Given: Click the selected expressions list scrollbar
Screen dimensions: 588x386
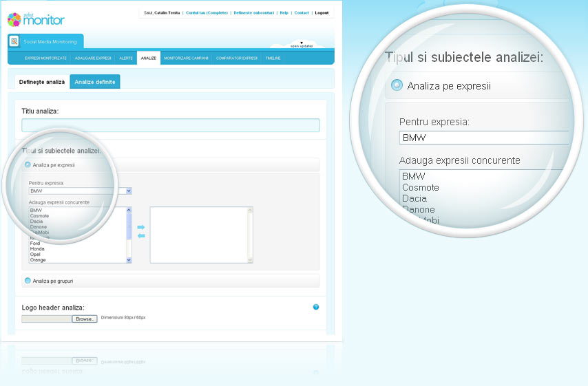Looking at the screenshot, I should pyautogui.click(x=250, y=235).
